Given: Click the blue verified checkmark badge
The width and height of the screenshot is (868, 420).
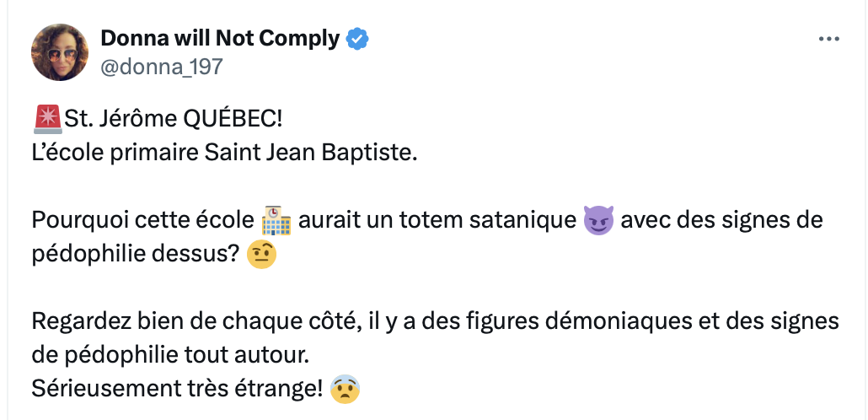Looking at the screenshot, I should point(357,40).
